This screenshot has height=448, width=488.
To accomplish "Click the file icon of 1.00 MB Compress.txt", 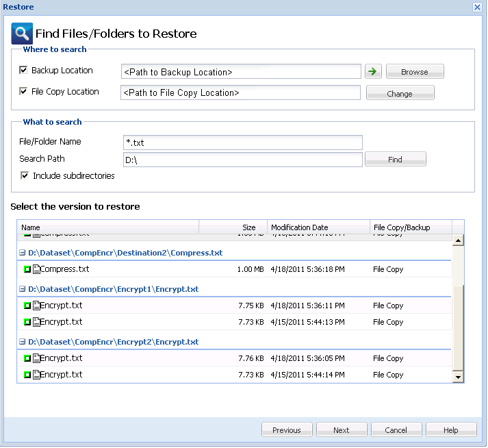I will (x=36, y=269).
